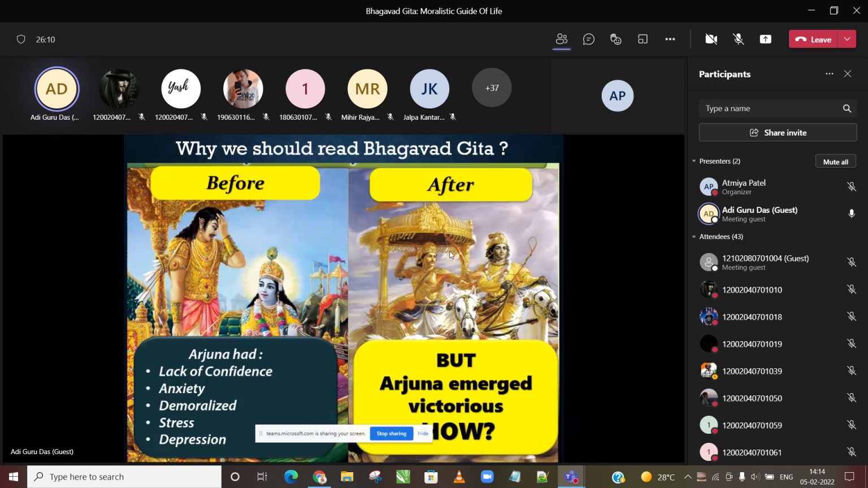Click the Yash participant avatar
The height and width of the screenshot is (488, 868).
click(x=181, y=88)
